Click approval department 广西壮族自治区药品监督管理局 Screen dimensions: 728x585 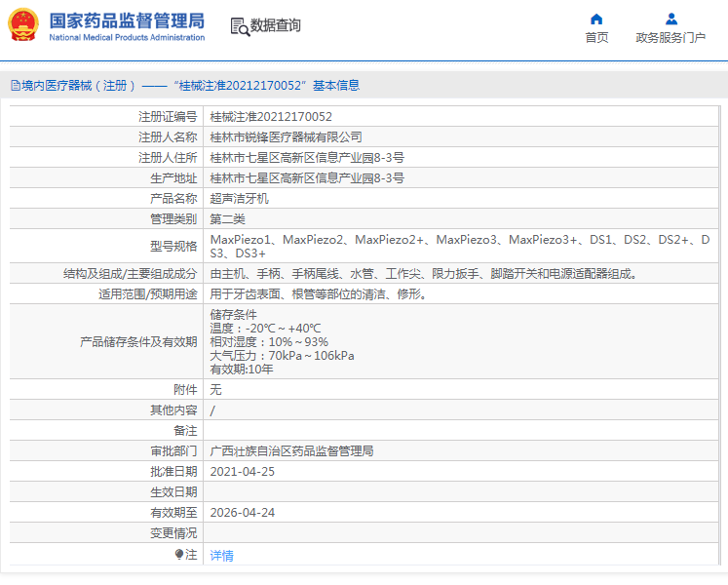(291, 451)
